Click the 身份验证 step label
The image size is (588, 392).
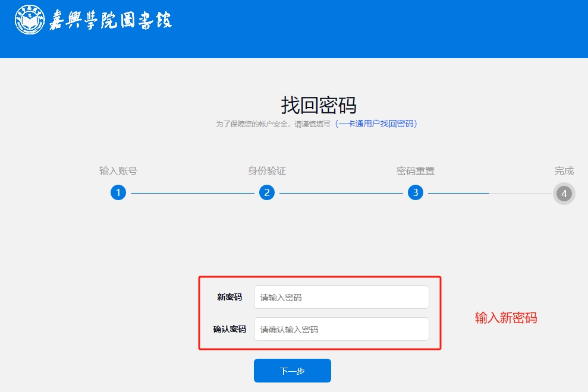point(267,171)
